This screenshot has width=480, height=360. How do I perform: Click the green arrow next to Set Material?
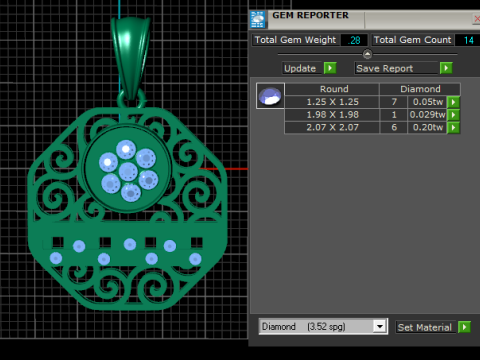pos(464,327)
